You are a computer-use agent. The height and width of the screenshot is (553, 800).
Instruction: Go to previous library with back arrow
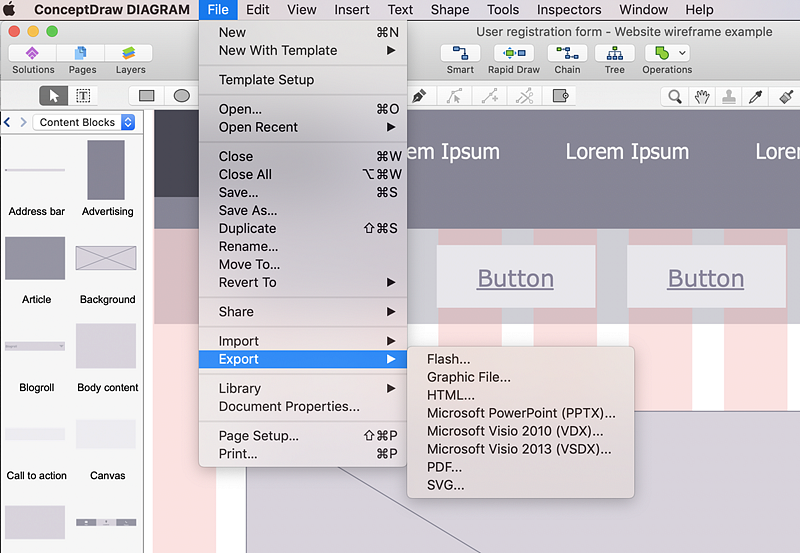[x=7, y=122]
